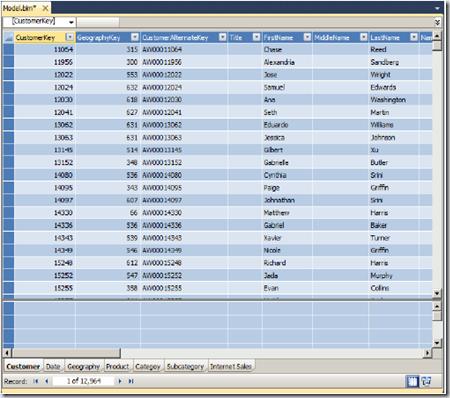The image size is (450, 398).
Task: Click the horizontal scrollbar thumb
Action: (66, 353)
